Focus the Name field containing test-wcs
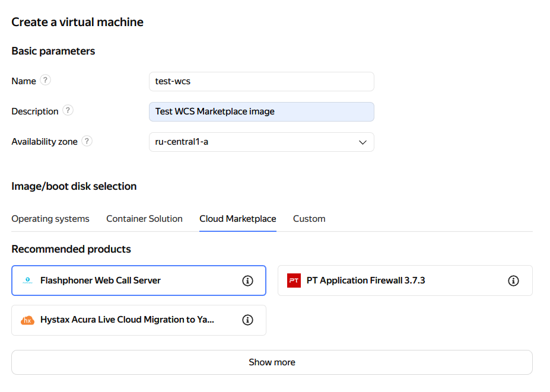Screen dimensions: 550x392 (261, 81)
